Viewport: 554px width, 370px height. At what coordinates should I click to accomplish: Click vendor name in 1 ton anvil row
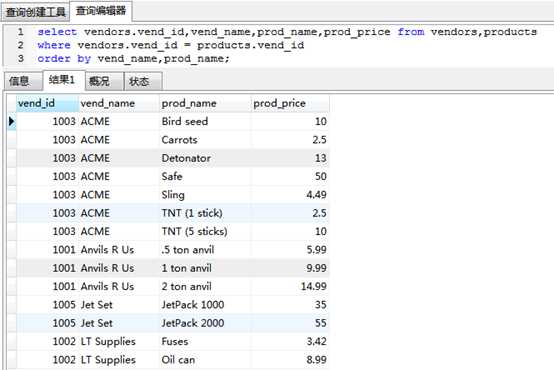click(x=119, y=268)
